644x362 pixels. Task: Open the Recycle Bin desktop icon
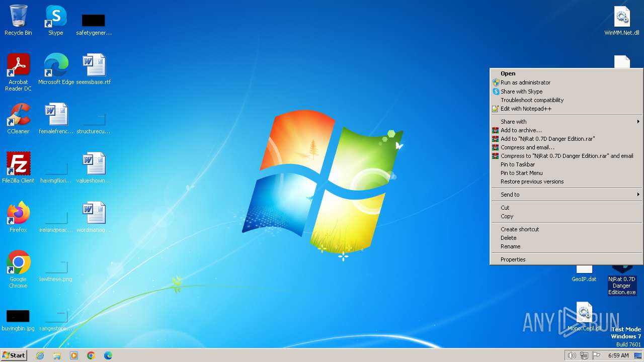18,20
